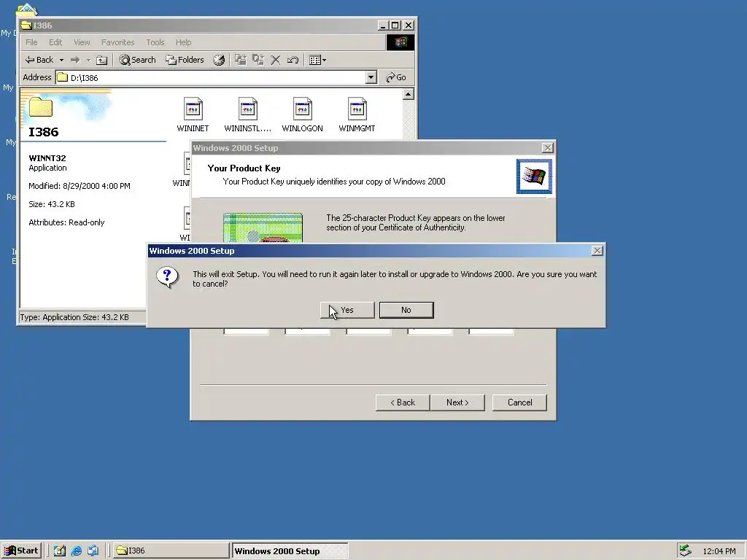Click the I386 window title bar folder icon
747x560 pixels.
pos(27,26)
